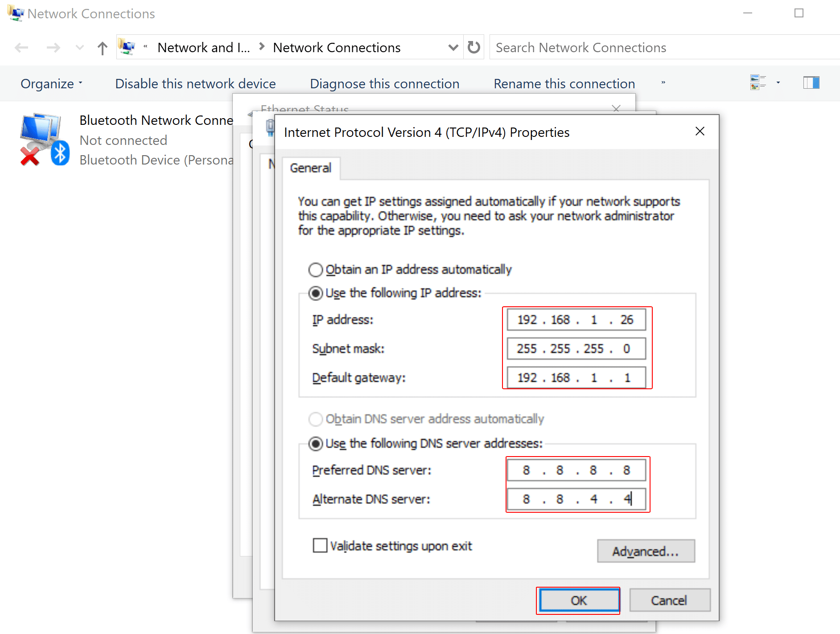840x634 pixels.
Task: Click the Alternate DNS server field
Action: click(x=576, y=499)
